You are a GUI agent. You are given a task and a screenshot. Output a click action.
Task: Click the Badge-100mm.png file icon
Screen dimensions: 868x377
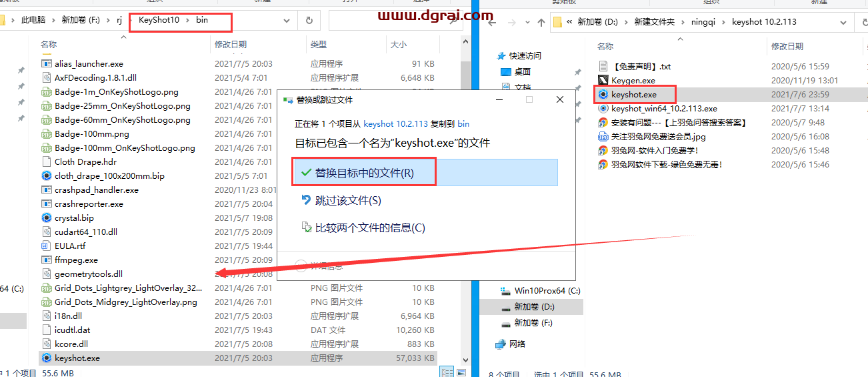click(47, 134)
